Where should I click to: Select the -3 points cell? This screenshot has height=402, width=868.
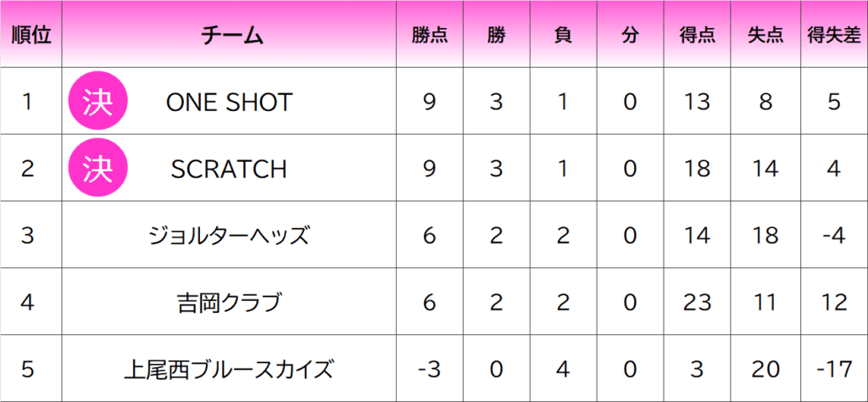click(430, 369)
